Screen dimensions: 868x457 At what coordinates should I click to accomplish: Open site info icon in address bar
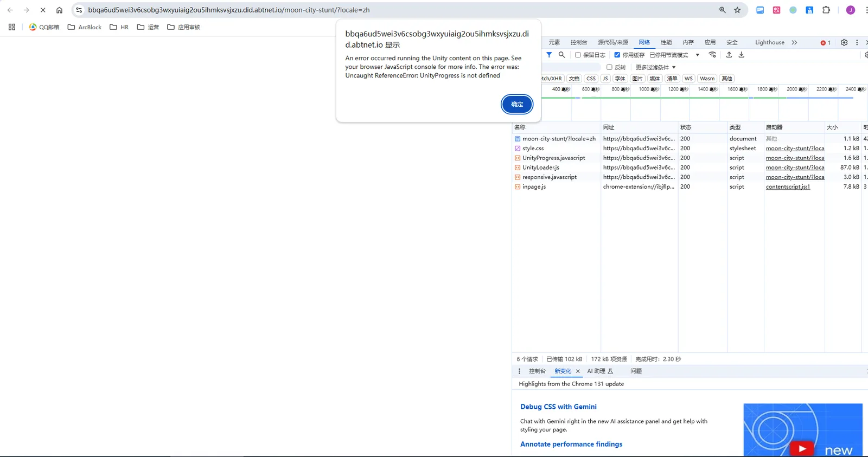click(x=79, y=10)
